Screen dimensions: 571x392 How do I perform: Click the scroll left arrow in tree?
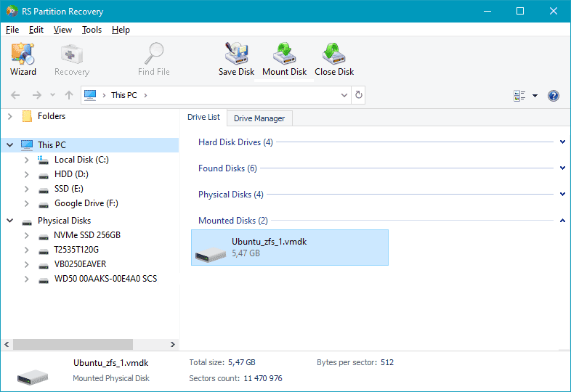[7, 344]
